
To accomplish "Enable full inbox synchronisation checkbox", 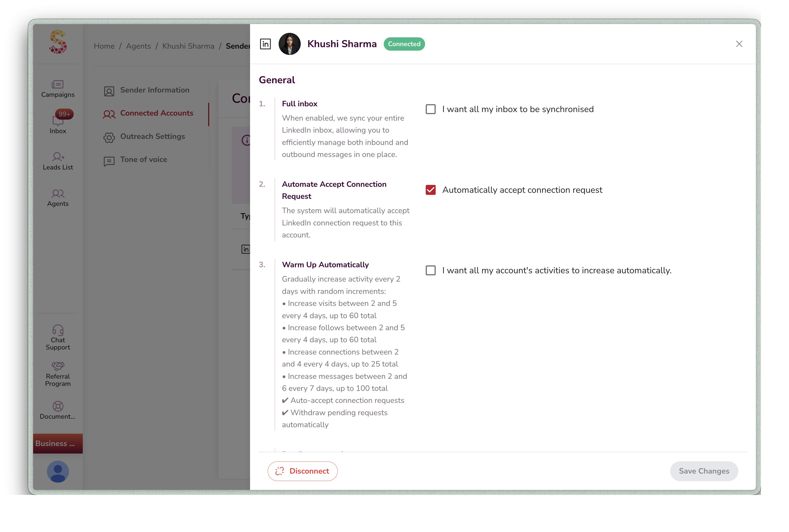I will tap(431, 109).
